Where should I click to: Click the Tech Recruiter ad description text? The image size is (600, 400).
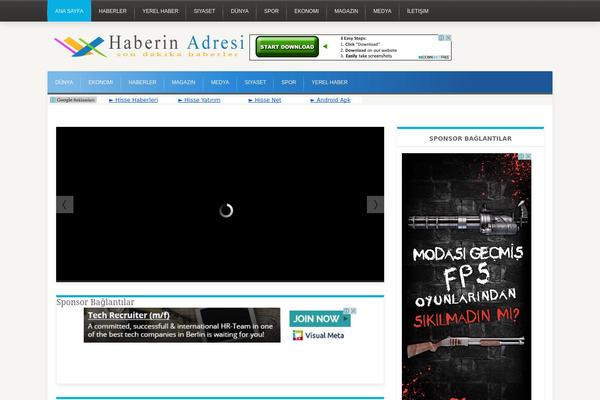coord(180,330)
